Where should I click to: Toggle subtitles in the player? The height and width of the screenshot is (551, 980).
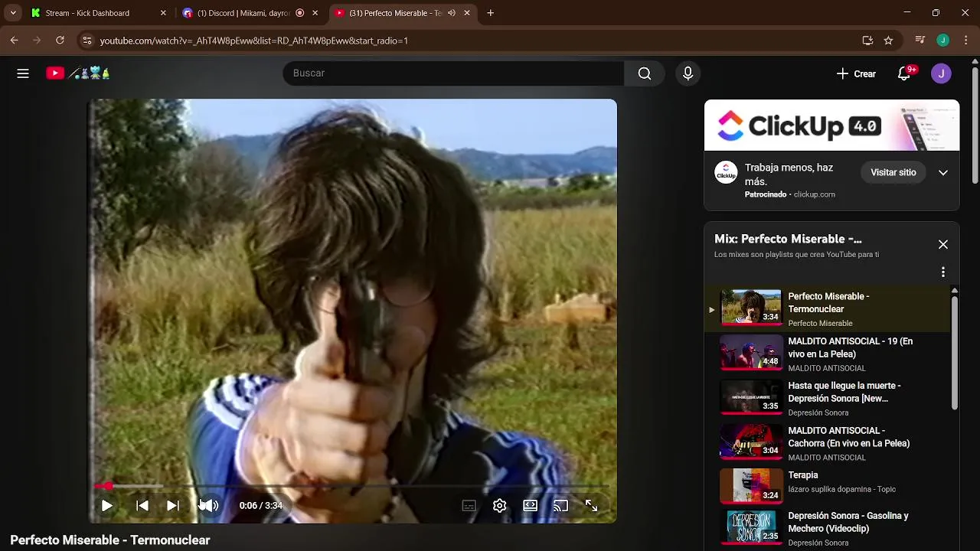469,506
